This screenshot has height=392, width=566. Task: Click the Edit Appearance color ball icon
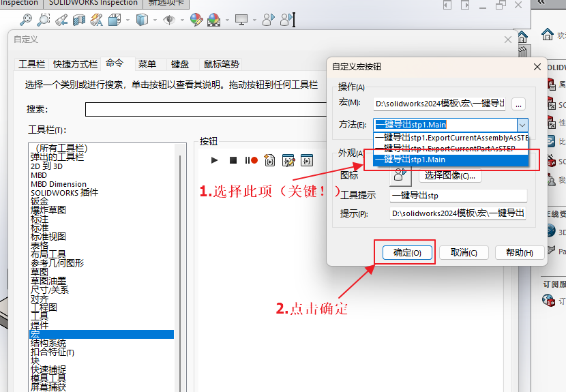[196, 20]
